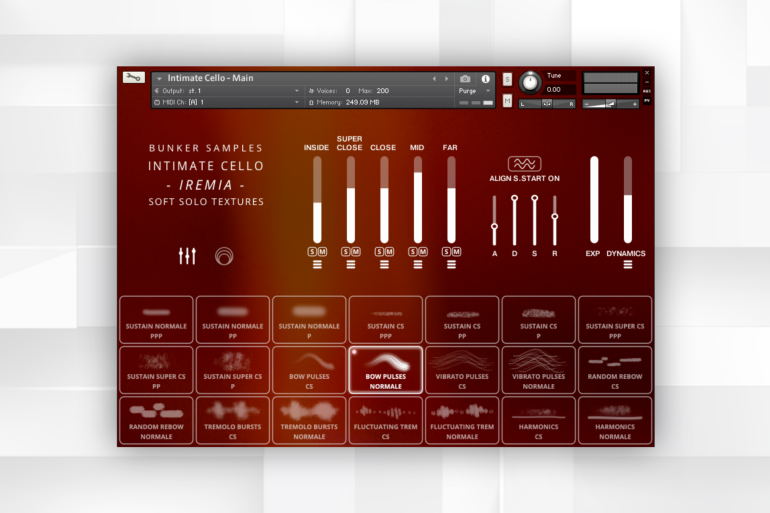Mute the instrument with M button

(x=507, y=101)
